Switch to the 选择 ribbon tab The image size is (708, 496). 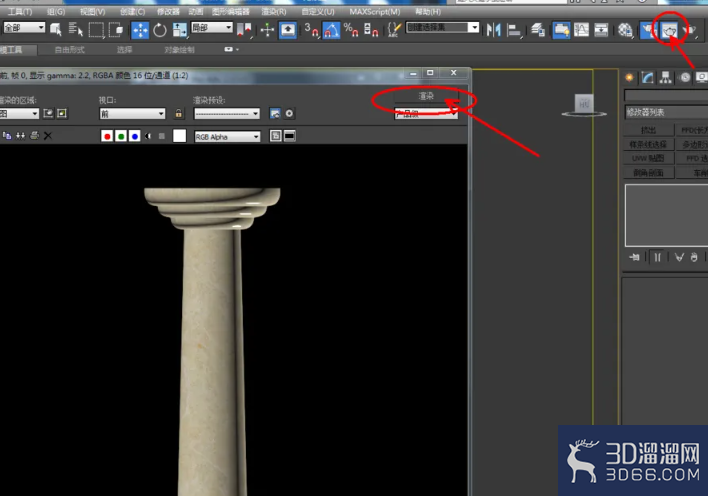coord(124,50)
